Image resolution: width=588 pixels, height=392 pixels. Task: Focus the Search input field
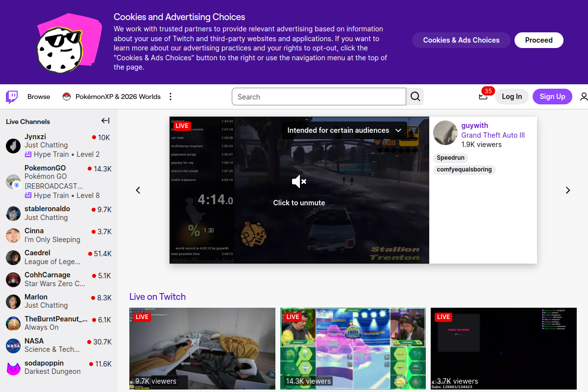(x=319, y=97)
